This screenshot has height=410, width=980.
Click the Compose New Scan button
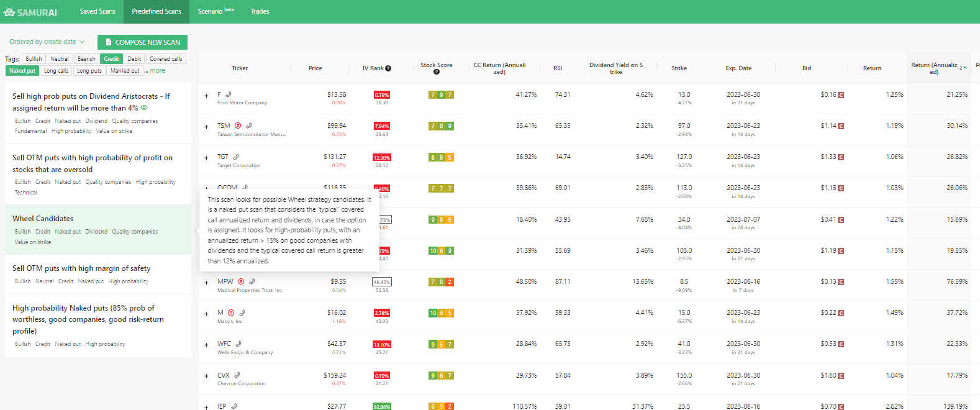142,42
